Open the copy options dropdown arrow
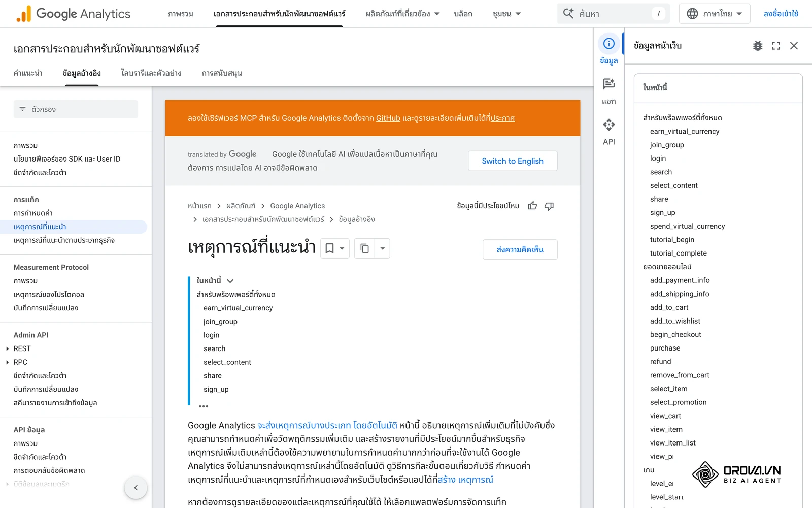Viewport: 812px width, 508px height. [x=383, y=248]
